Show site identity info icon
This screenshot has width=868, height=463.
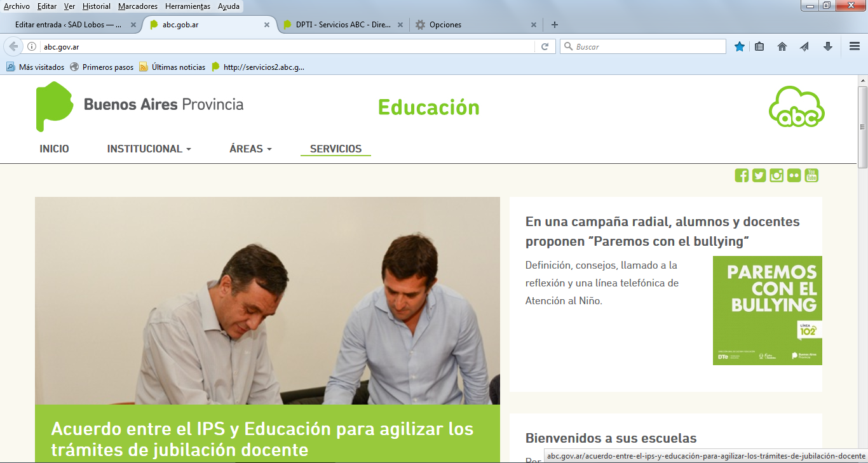(x=32, y=46)
